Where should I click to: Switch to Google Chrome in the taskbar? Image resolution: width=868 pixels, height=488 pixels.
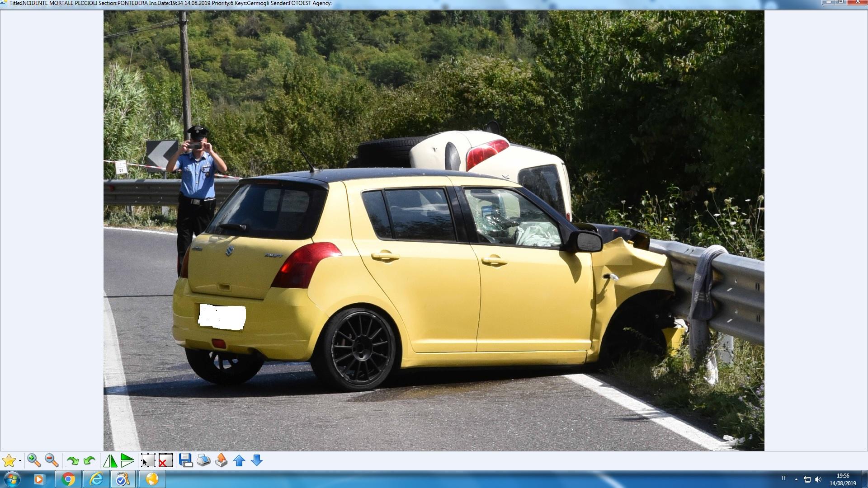(68, 479)
